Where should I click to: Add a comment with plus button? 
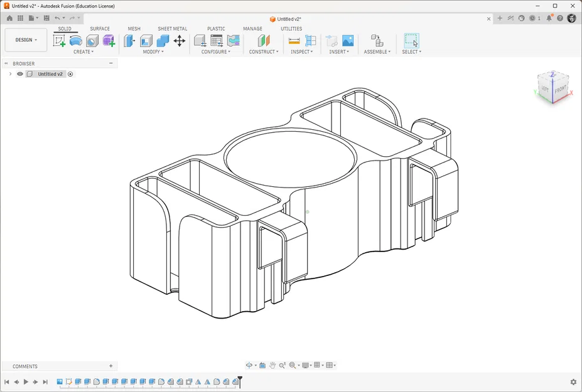pyautogui.click(x=110, y=366)
